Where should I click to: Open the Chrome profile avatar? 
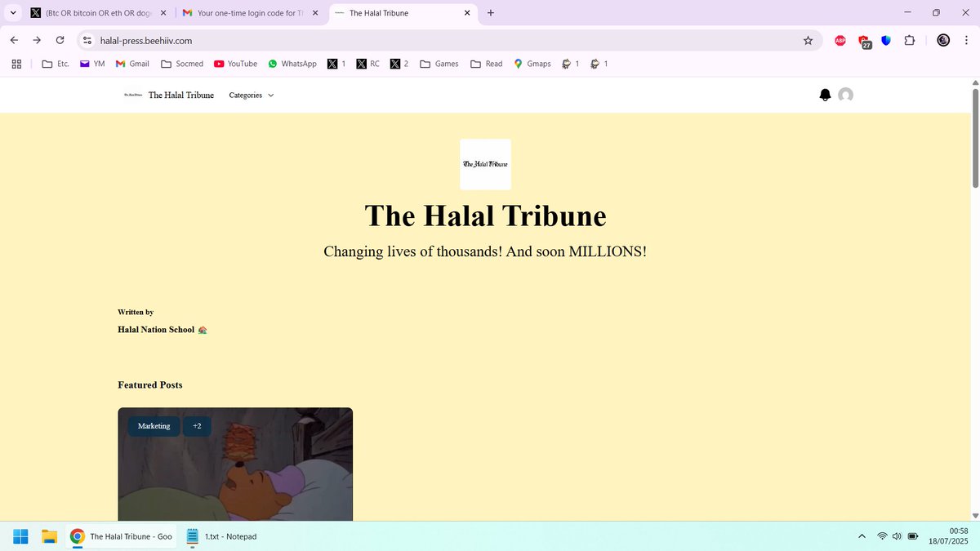click(x=943, y=40)
